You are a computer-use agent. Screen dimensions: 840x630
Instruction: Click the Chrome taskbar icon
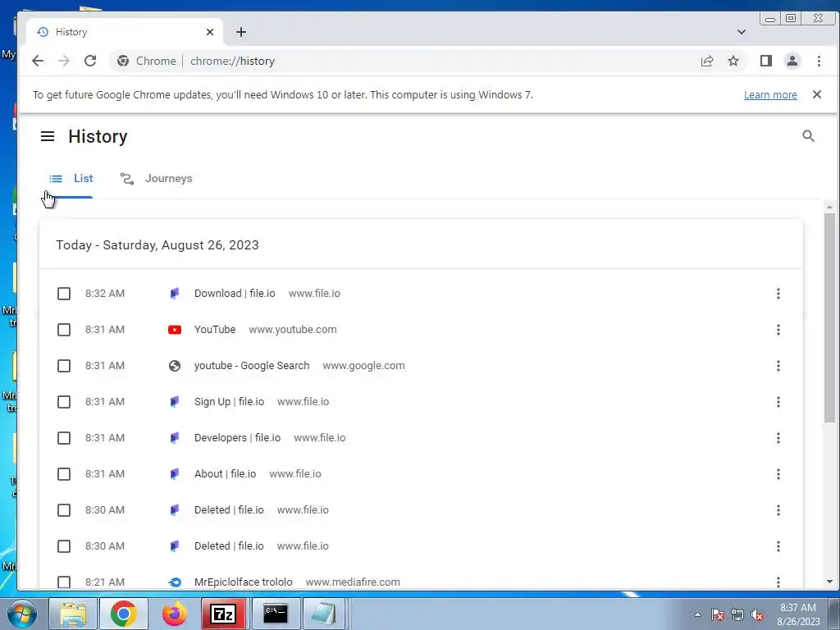coord(124,614)
